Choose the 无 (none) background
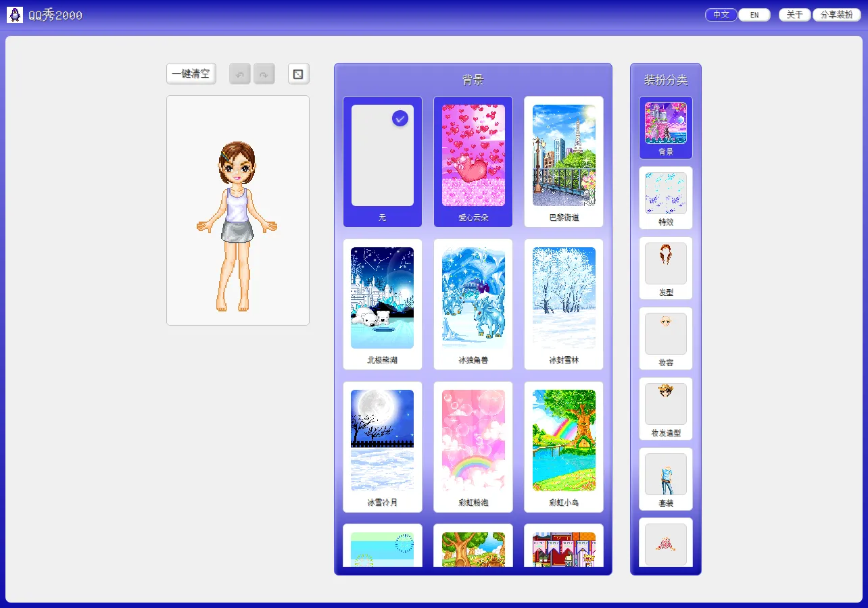 (x=383, y=161)
